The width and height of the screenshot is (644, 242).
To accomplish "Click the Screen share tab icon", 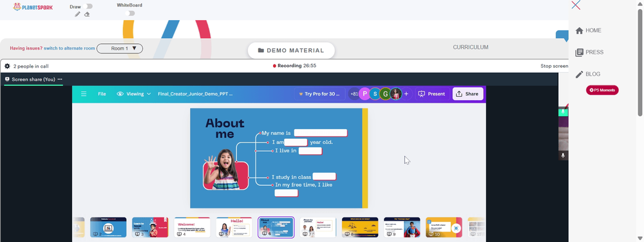I will (x=7, y=79).
